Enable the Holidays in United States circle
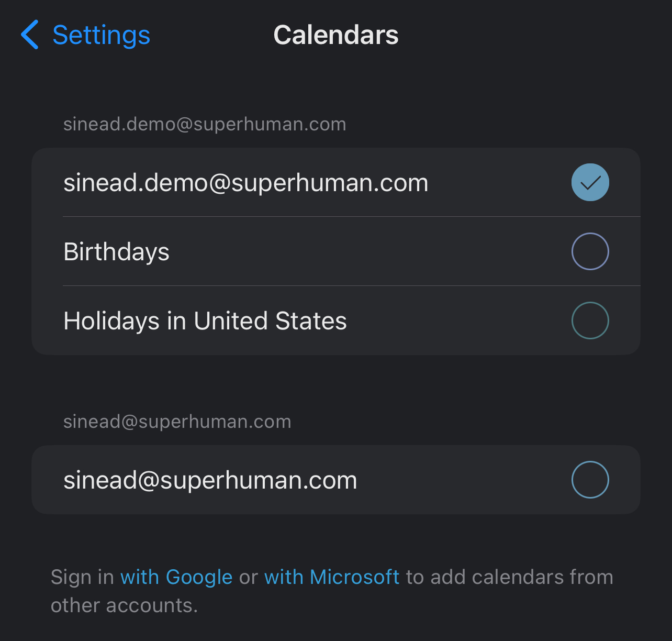This screenshot has height=641, width=672. pos(590,320)
